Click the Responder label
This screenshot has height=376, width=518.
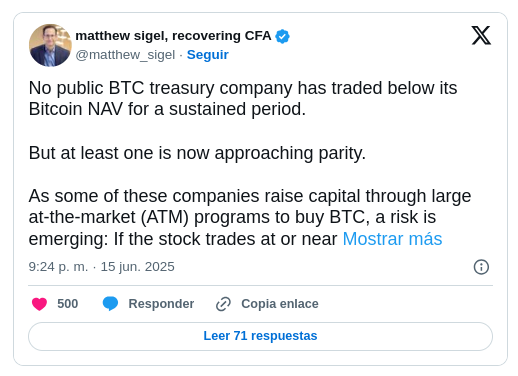click(161, 304)
